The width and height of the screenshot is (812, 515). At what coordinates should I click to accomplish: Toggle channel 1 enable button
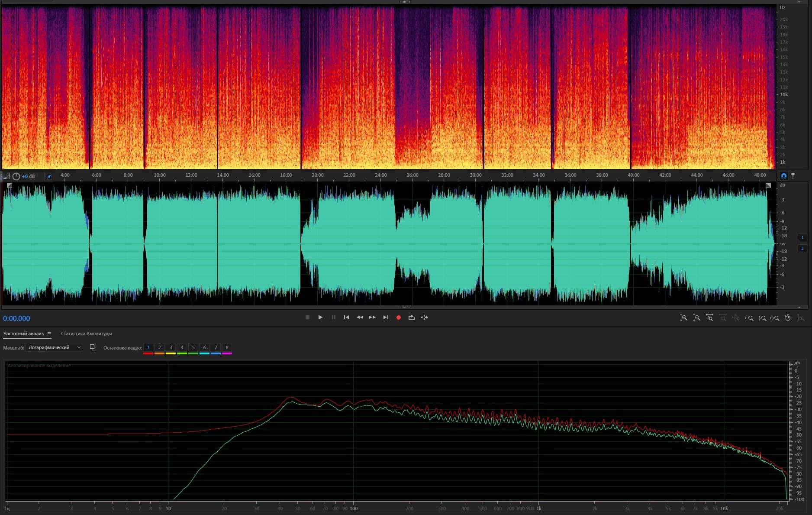[x=802, y=237]
